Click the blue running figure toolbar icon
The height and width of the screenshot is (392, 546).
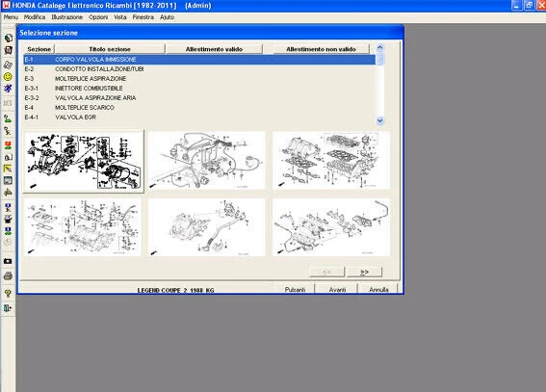pyautogui.click(x=8, y=89)
